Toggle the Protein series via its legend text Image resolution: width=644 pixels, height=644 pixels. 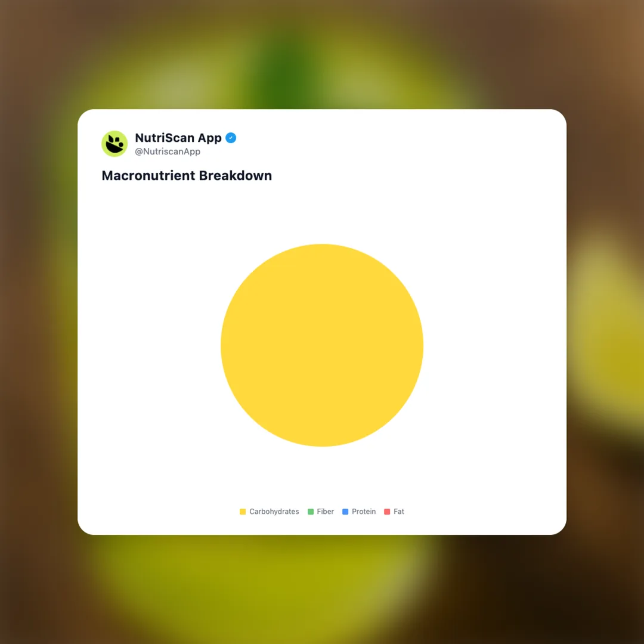coord(364,512)
